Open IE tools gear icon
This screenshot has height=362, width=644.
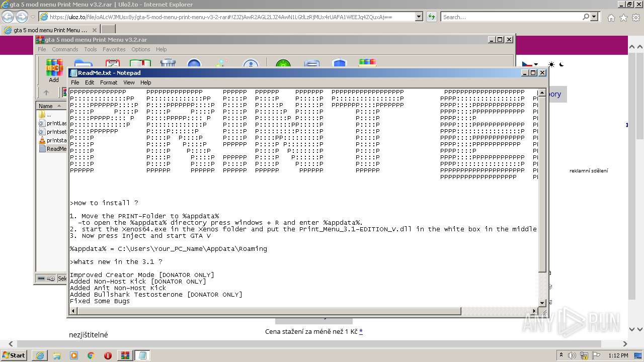[636, 18]
